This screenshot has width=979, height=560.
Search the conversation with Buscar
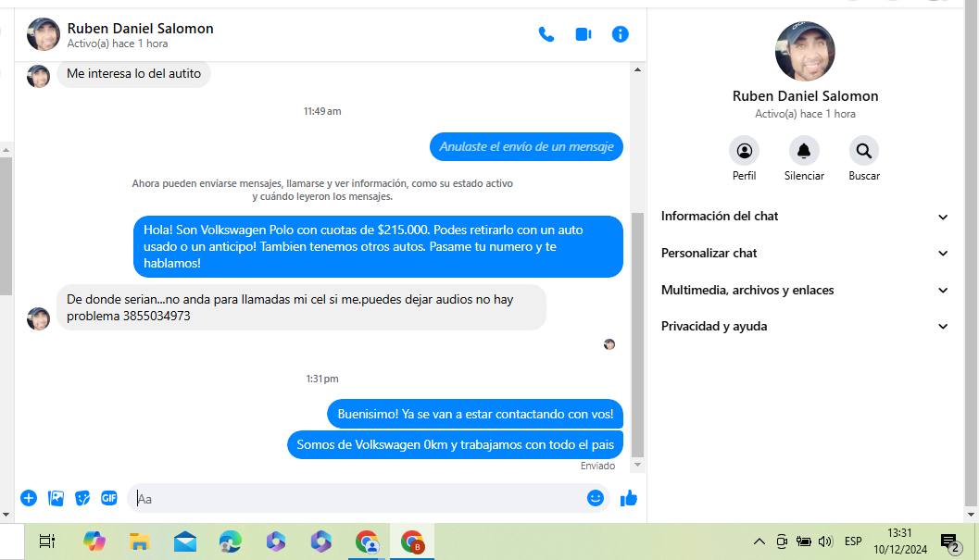click(864, 158)
